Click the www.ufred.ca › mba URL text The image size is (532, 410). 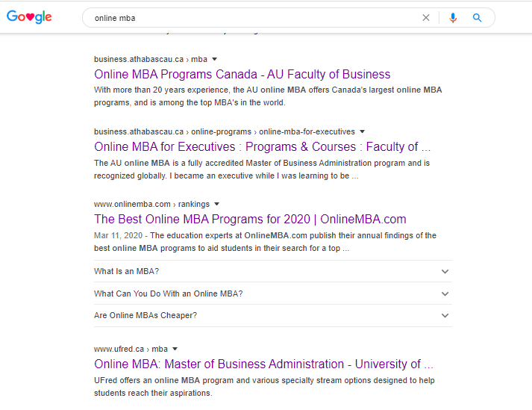coord(131,350)
